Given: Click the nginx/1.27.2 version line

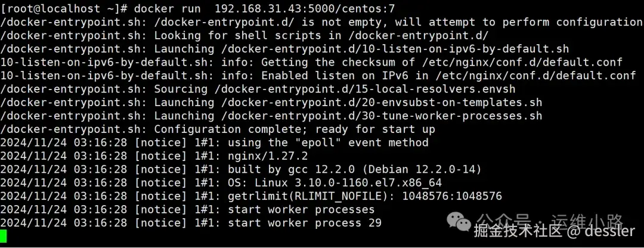Looking at the screenshot, I should [154, 156].
